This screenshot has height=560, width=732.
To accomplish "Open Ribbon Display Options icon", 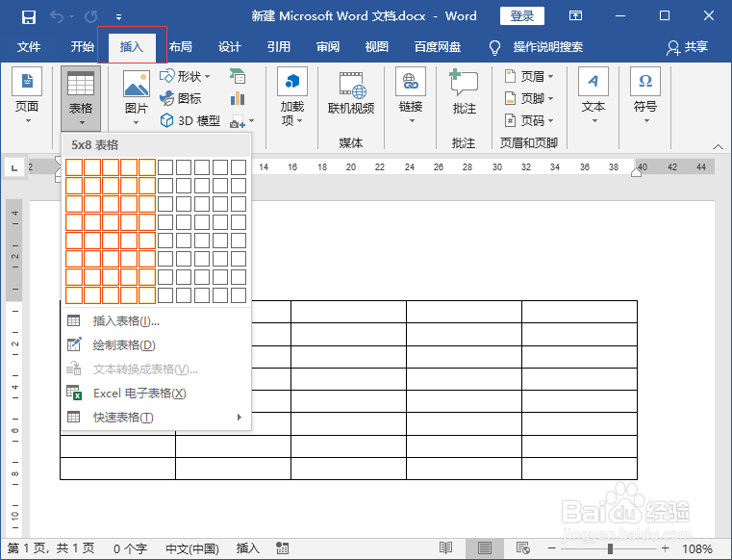I will pyautogui.click(x=575, y=16).
